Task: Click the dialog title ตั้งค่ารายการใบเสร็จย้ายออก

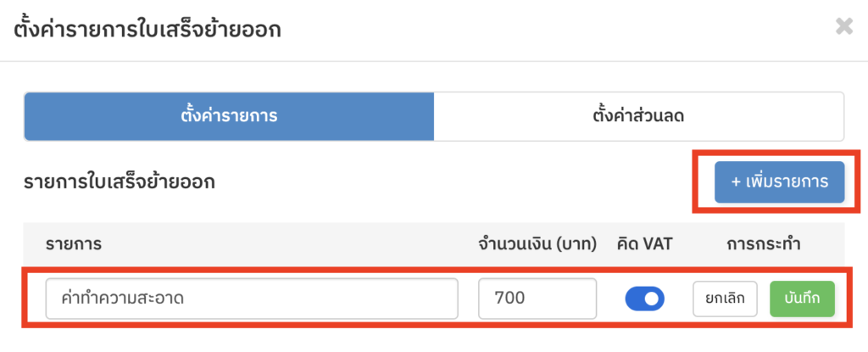Action: click(x=148, y=30)
